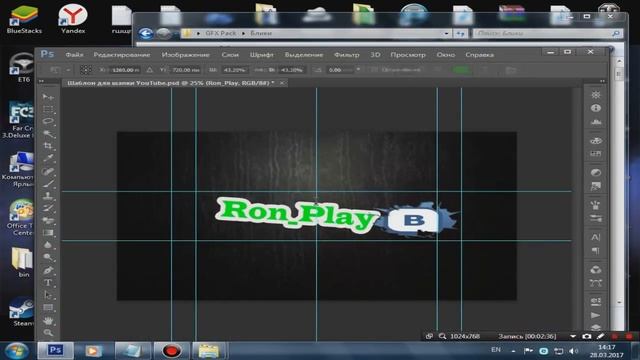Screen dimensions: 640x360
Task: Open the Файл menu
Action: click(74, 55)
